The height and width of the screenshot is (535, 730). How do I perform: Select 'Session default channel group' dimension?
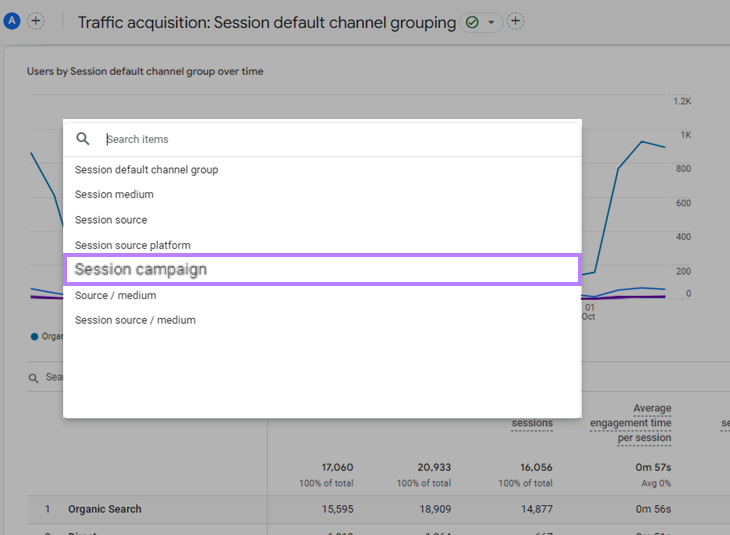point(146,170)
